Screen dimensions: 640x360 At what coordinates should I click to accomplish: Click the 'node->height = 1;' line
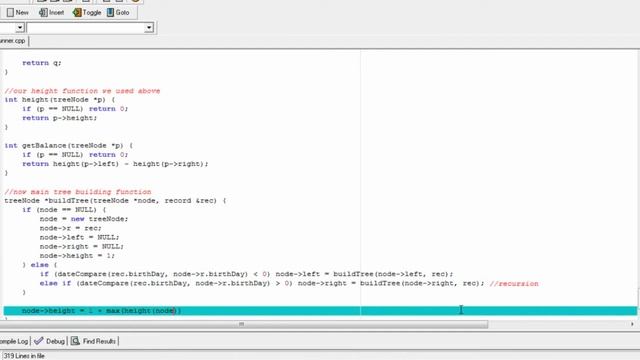click(77, 256)
